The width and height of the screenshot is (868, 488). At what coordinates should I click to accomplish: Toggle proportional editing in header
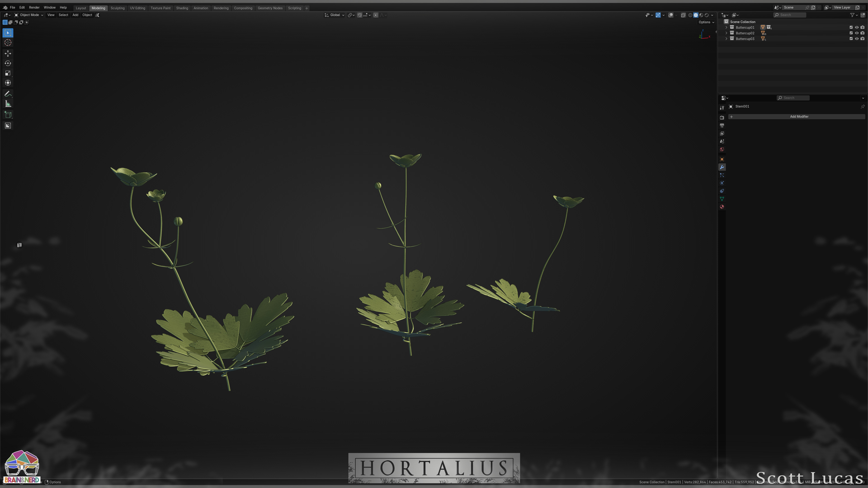tap(376, 15)
